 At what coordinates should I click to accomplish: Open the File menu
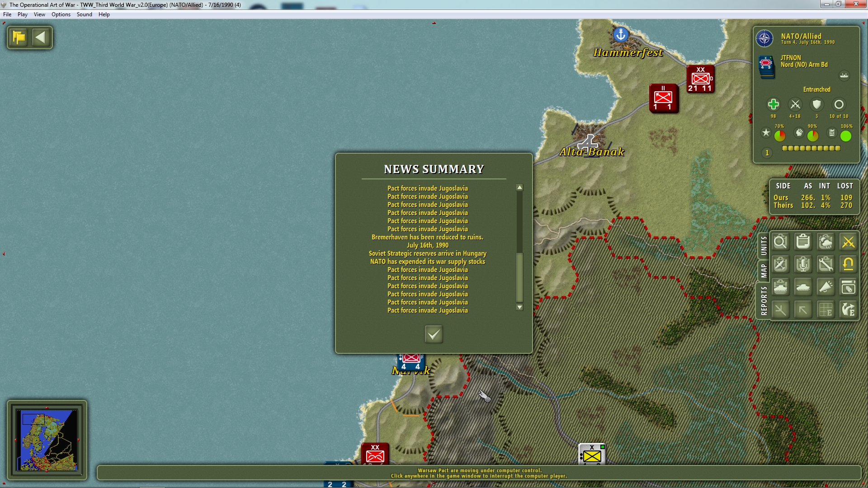(7, 14)
